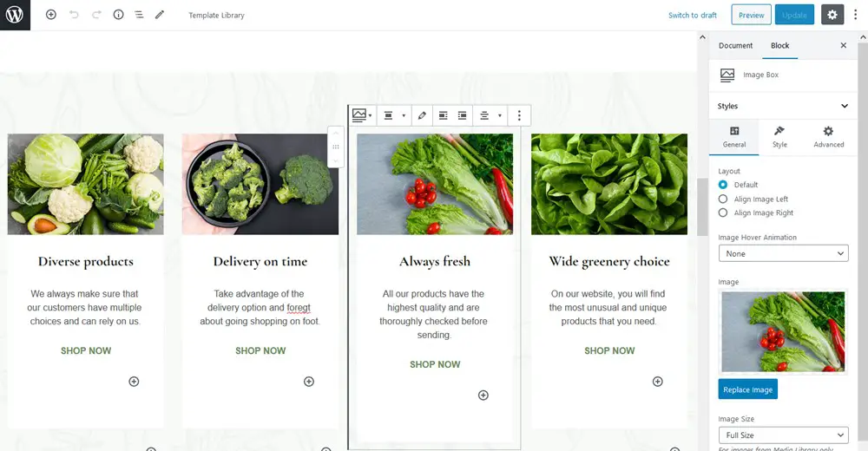Select the broccoli bowl image
Image resolution: width=868 pixels, height=451 pixels.
pyautogui.click(x=260, y=184)
